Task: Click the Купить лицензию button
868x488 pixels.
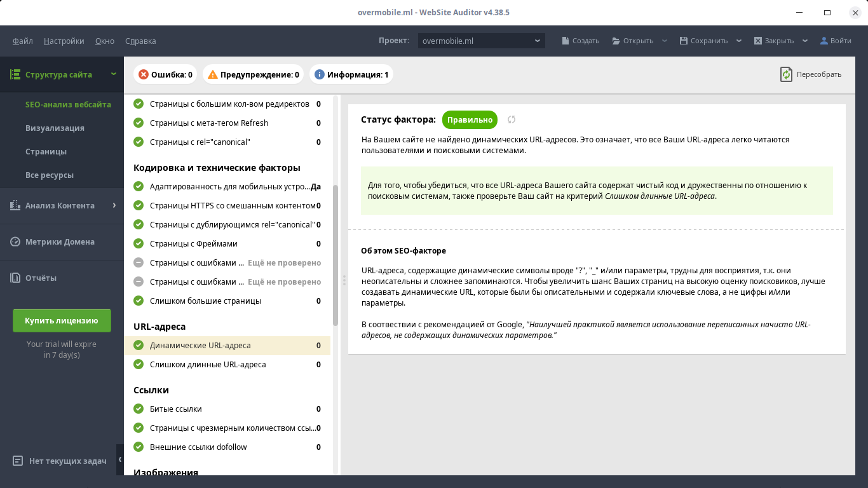Action: tap(62, 320)
